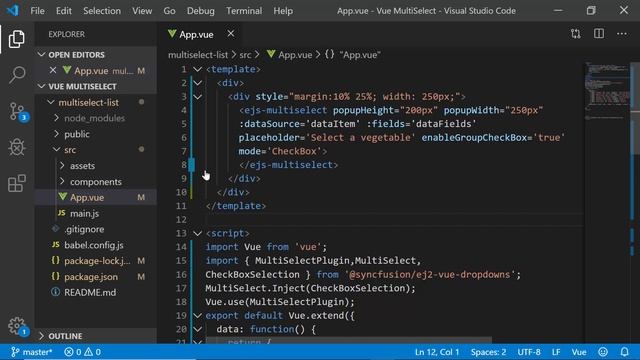Open main.js in the explorer
The image size is (640, 360).
coord(84,213)
